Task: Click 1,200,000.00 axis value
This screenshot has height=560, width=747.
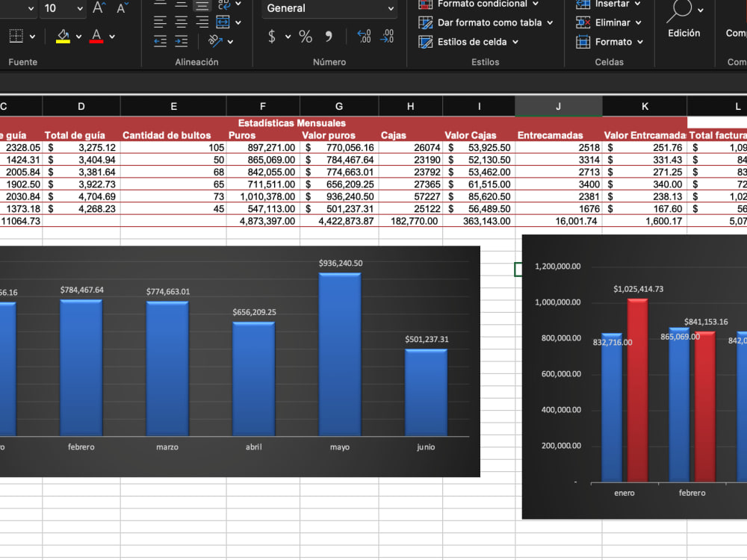Action: tap(558, 267)
